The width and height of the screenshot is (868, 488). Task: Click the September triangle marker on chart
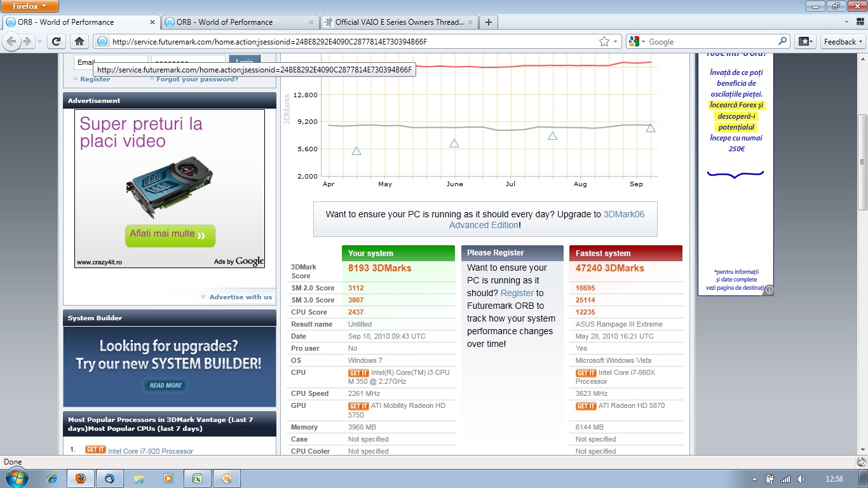pyautogui.click(x=650, y=128)
